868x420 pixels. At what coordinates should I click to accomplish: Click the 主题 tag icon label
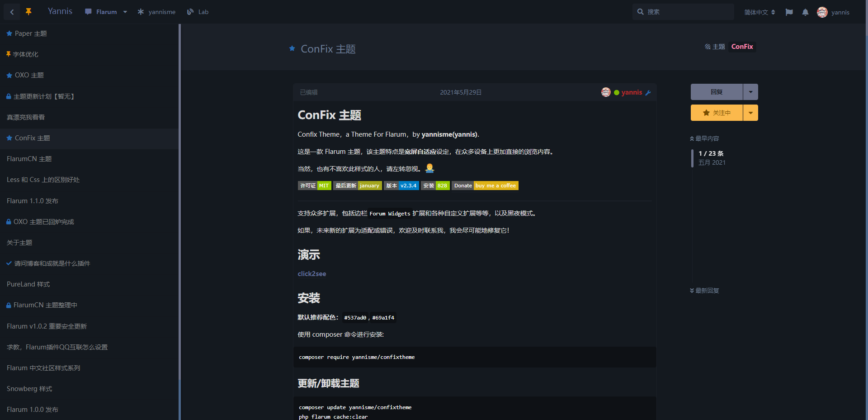coord(715,47)
